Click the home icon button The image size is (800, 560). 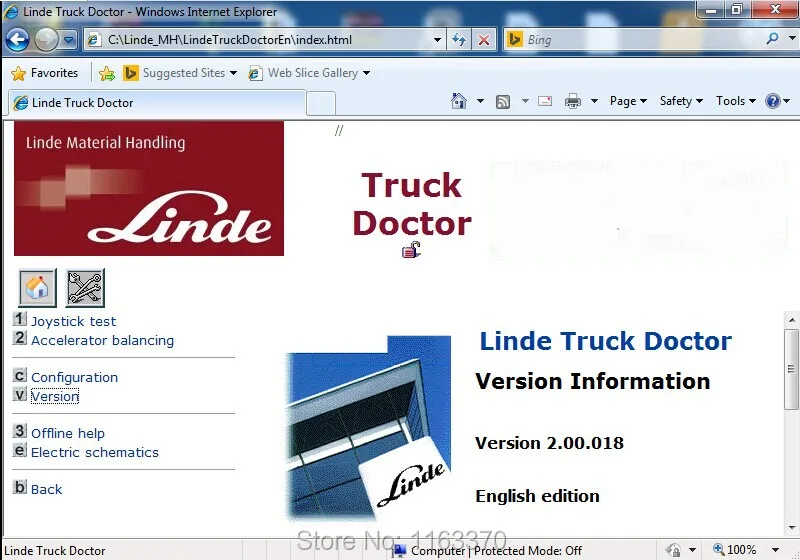[37, 288]
